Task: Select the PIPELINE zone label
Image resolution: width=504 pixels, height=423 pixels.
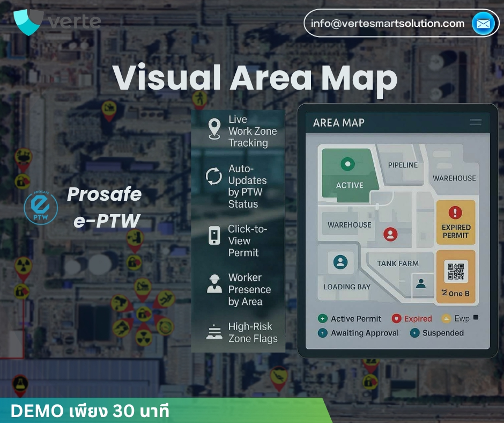Action: (x=403, y=165)
